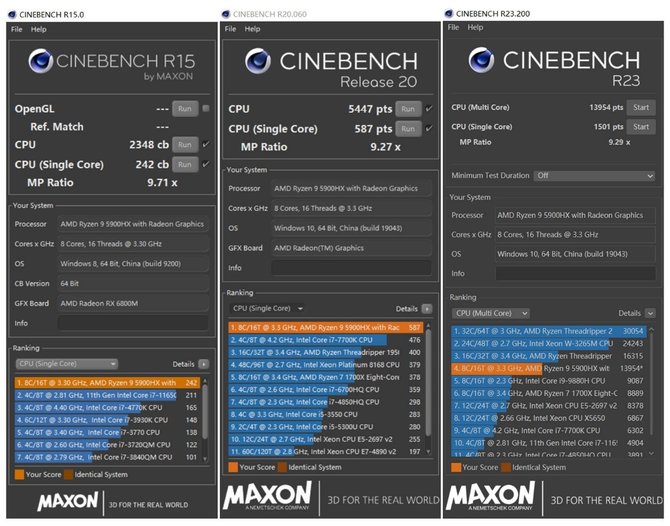Click the Info field in R20

coord(351,268)
